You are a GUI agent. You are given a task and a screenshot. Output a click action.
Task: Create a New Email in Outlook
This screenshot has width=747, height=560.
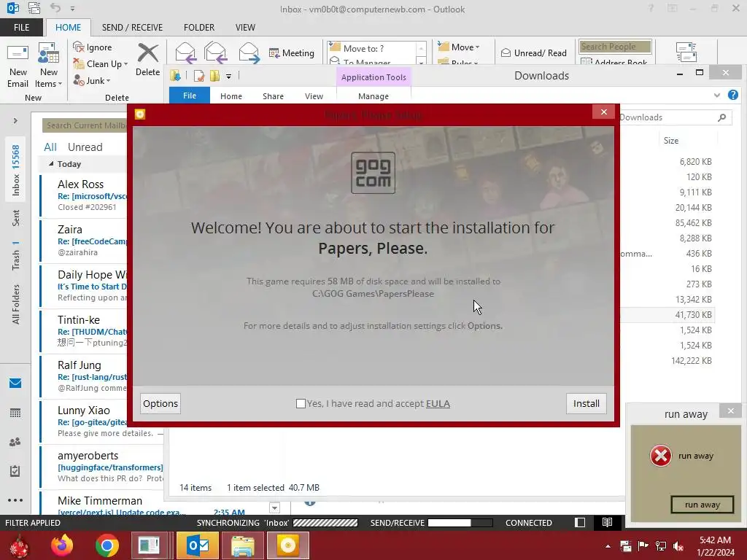(18, 66)
